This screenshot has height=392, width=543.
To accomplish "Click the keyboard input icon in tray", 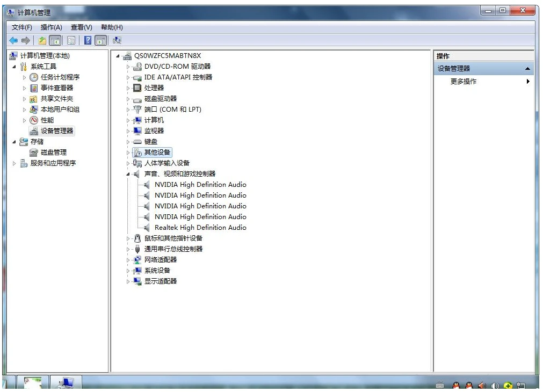I will pos(440,385).
